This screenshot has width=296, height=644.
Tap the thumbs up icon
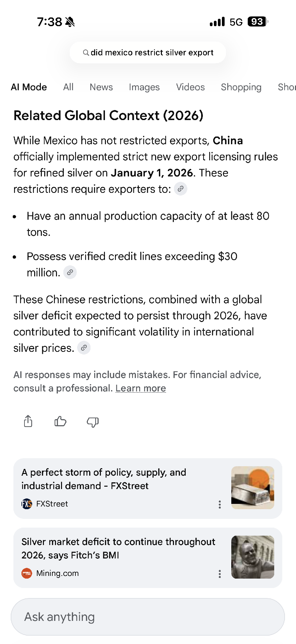60,421
